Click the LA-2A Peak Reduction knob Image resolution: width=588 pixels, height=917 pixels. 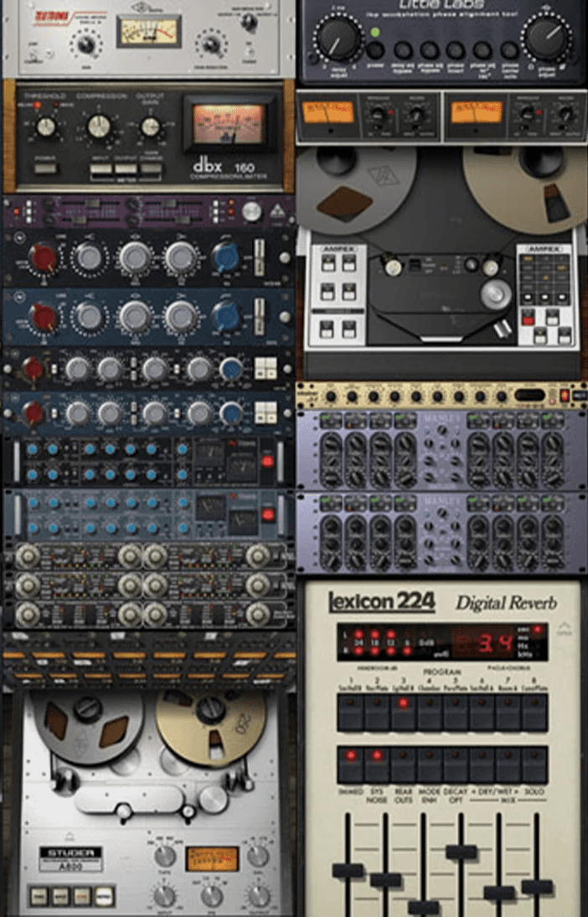(x=211, y=44)
